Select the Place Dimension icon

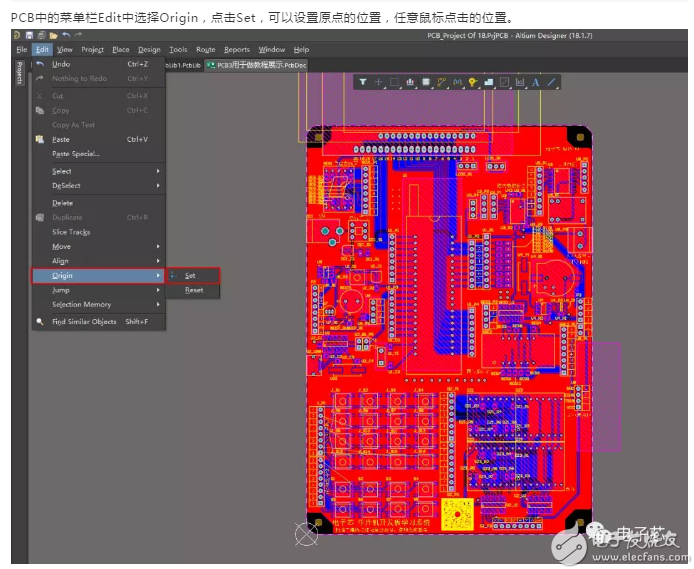(x=520, y=82)
